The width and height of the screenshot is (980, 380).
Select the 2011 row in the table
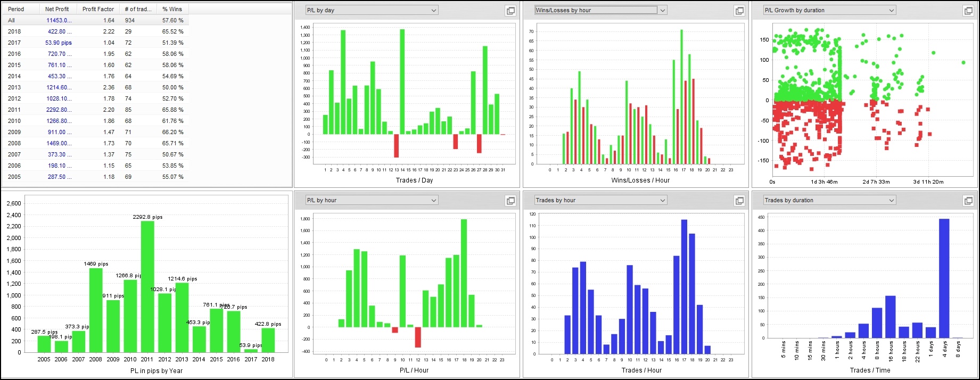coord(96,110)
